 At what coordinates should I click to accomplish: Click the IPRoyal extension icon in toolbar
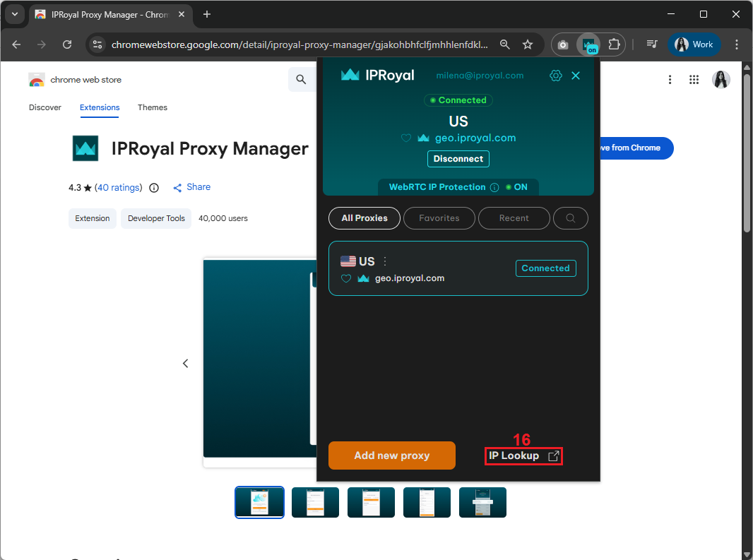point(588,44)
